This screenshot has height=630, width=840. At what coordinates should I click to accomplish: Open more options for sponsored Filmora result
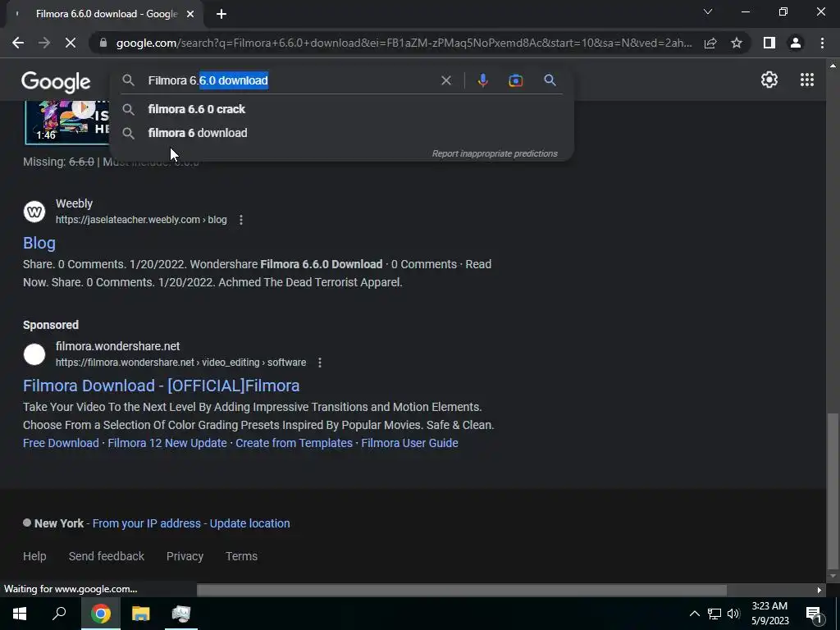point(320,363)
